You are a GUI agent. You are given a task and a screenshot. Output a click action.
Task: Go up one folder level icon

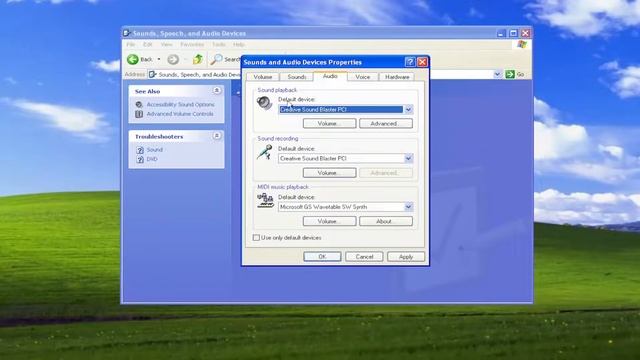(198, 60)
